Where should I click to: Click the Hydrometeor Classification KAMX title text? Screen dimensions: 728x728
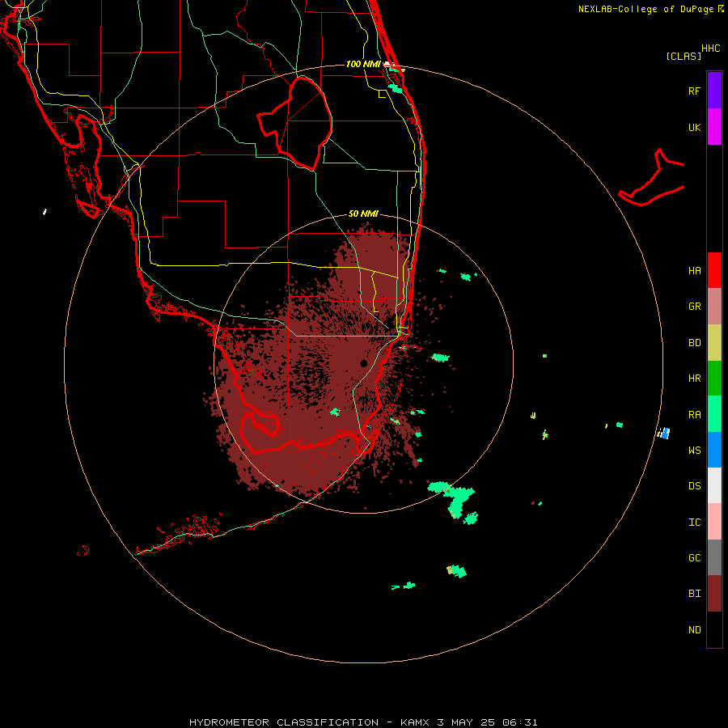pyautogui.click(x=363, y=722)
